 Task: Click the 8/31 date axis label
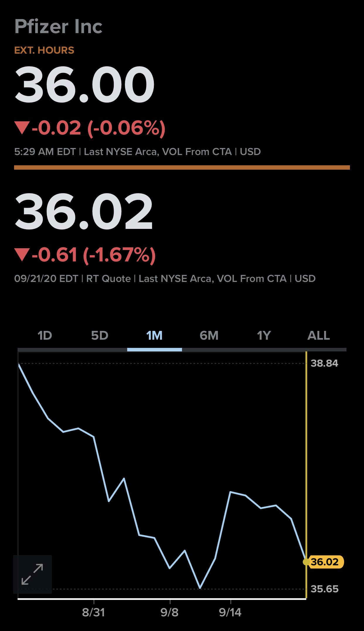point(93,613)
